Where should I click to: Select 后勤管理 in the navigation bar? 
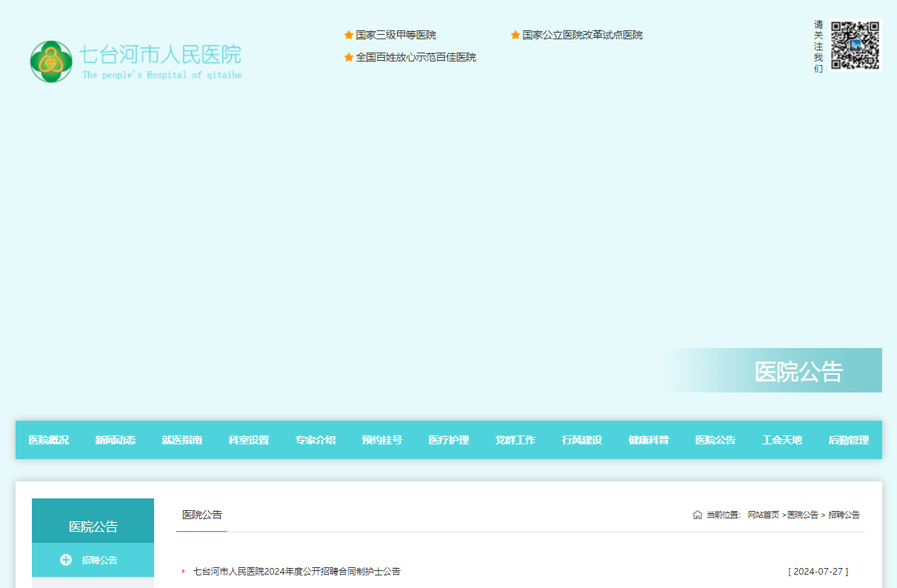click(849, 440)
